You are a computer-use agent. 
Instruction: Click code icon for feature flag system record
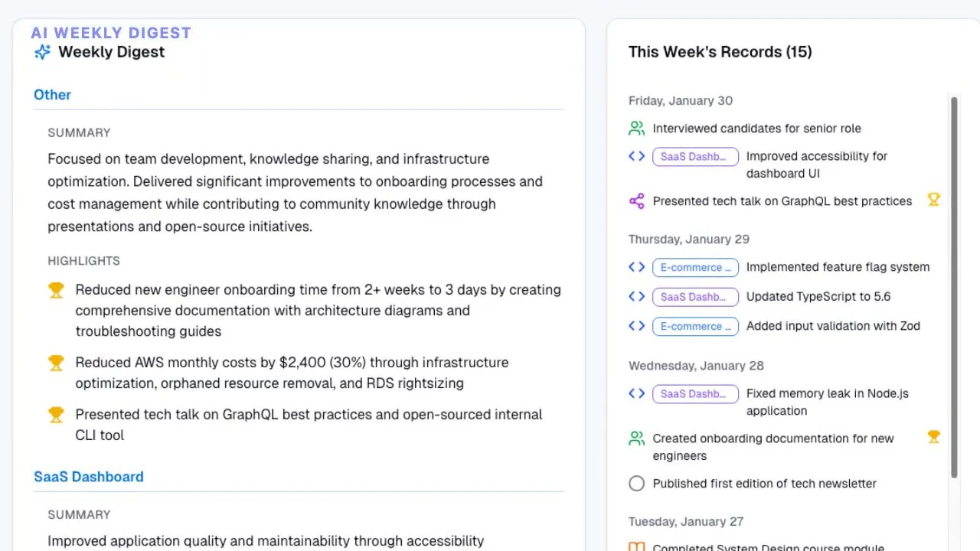coord(636,267)
